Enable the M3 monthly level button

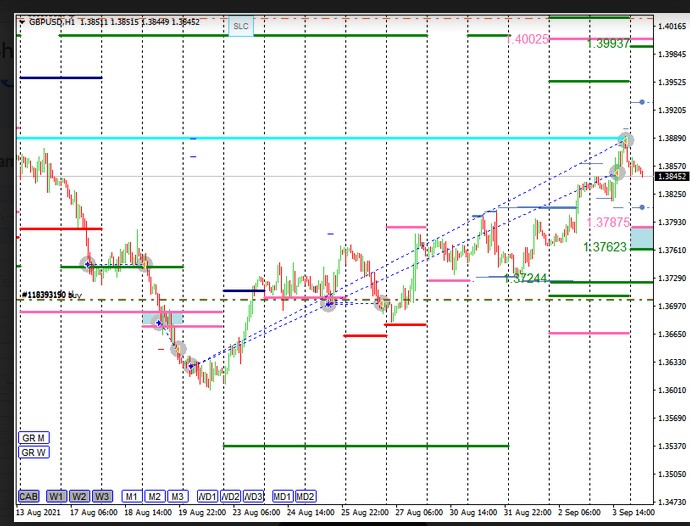pyautogui.click(x=177, y=496)
